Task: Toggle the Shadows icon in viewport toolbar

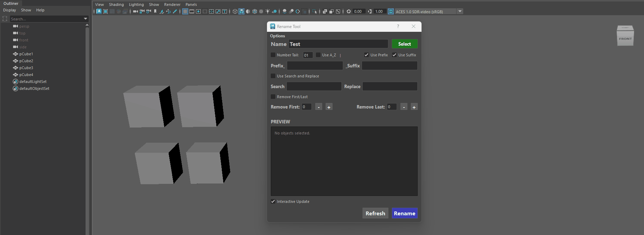Action: pyautogui.click(x=274, y=11)
